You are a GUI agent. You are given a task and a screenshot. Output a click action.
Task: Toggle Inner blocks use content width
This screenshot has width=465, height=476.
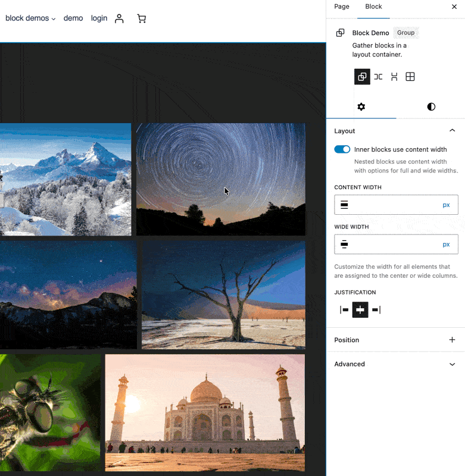point(342,149)
